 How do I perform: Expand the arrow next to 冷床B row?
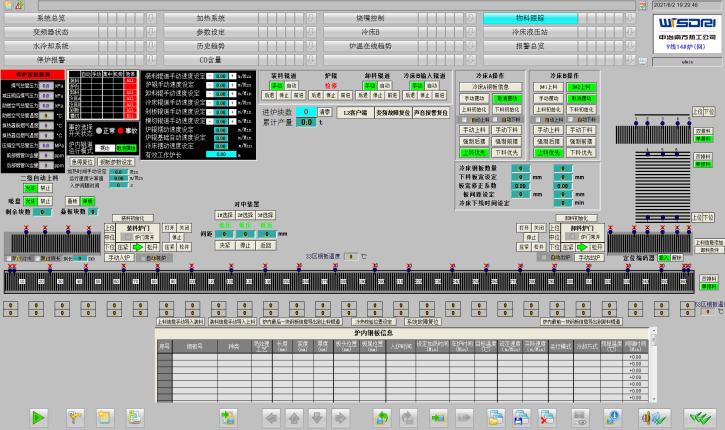pyautogui.click(x=471, y=32)
